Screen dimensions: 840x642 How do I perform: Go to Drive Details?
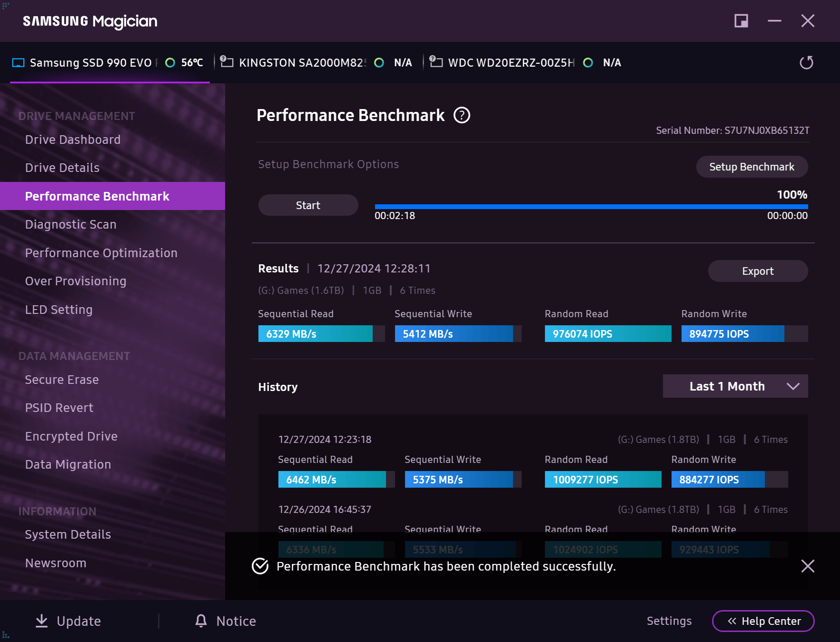[x=62, y=168]
